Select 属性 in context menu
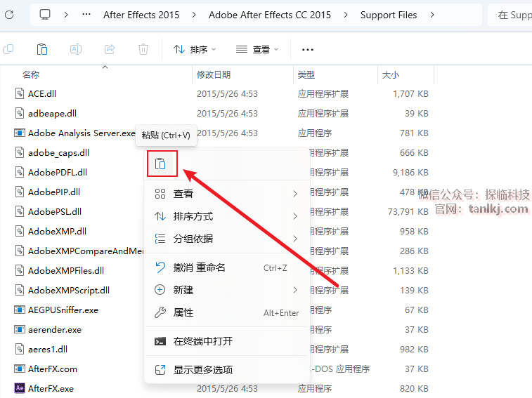 227,312
